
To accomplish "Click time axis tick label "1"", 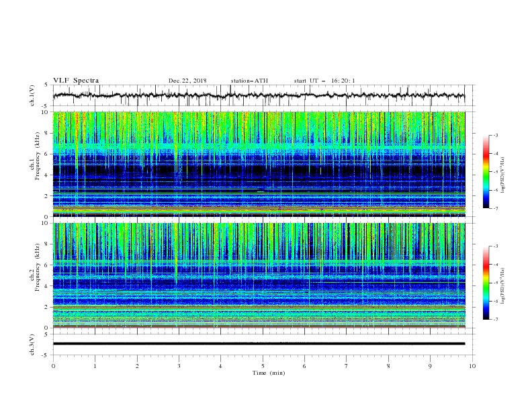I will click(95, 366).
